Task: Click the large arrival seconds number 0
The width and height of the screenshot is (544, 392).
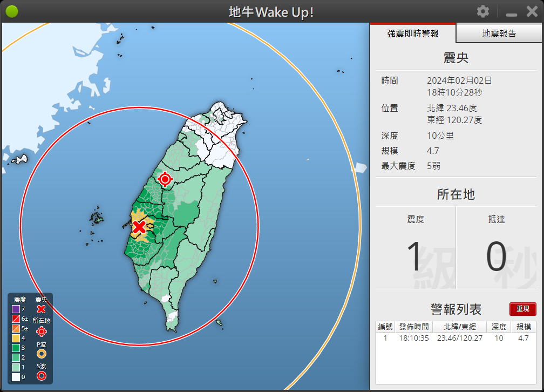Action: point(496,256)
